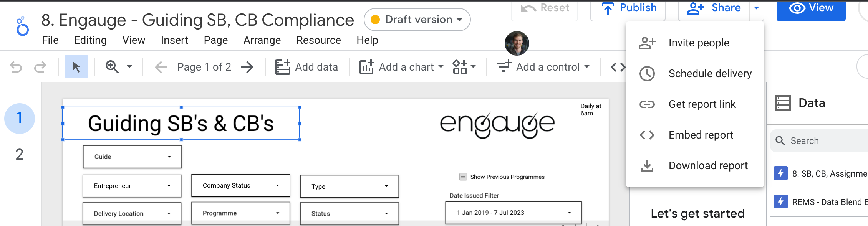The height and width of the screenshot is (226, 868).
Task: Expand the Company Status dropdown
Action: click(x=240, y=186)
